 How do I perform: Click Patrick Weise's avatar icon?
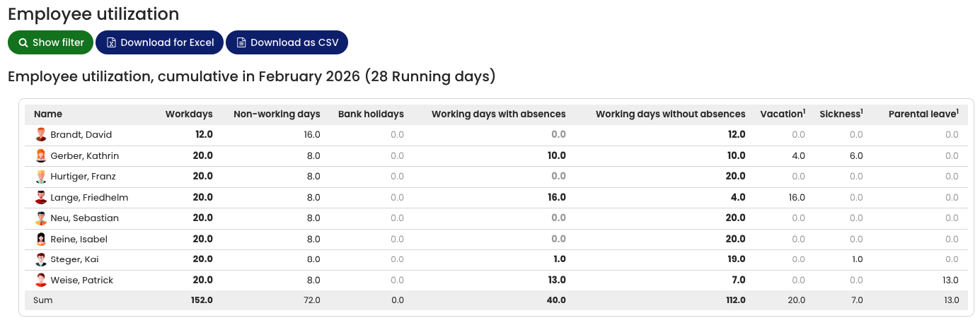coord(41,280)
